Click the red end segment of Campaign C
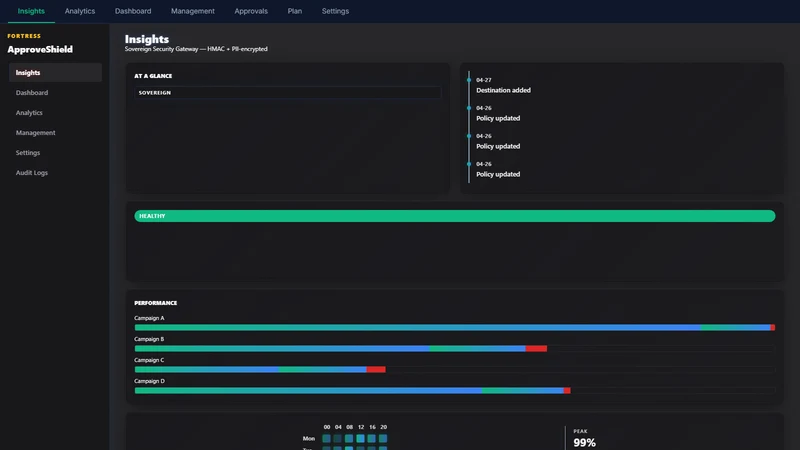This screenshot has width=800, height=450. (x=376, y=369)
